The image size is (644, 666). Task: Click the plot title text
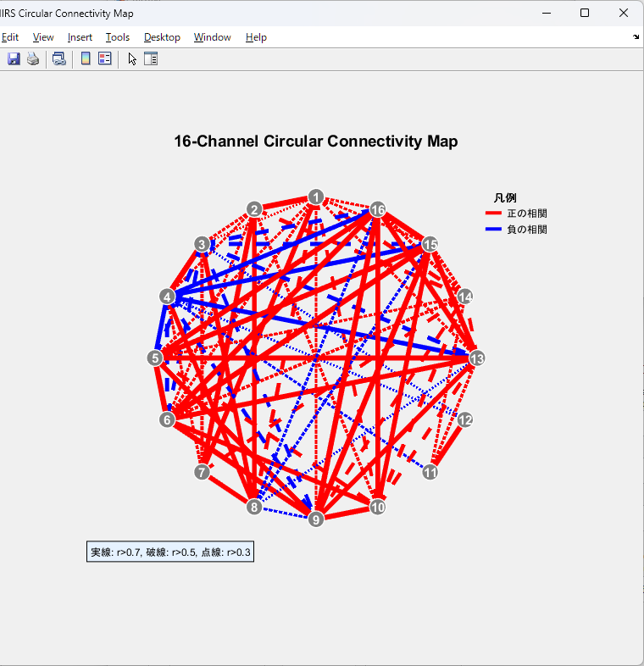315,142
